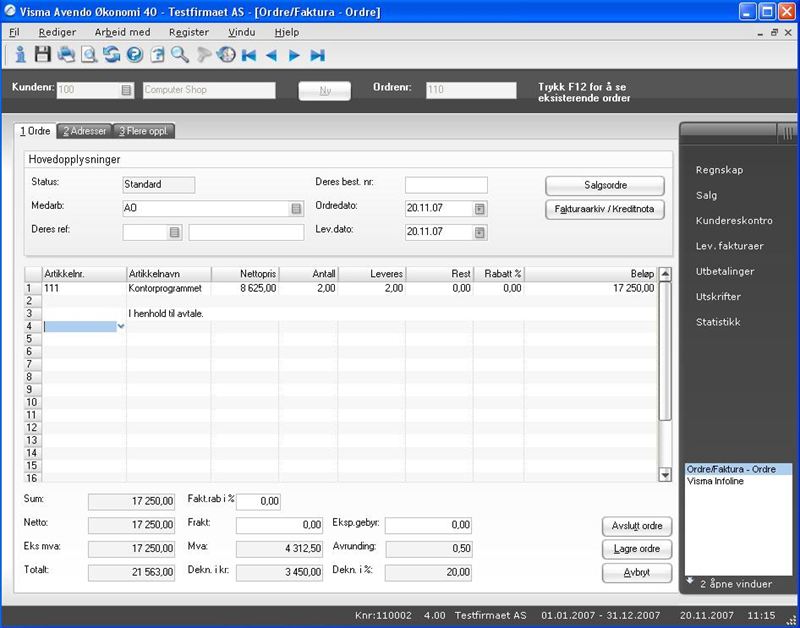Click the Salgsordre button
The width and height of the screenshot is (800, 628).
(x=604, y=185)
